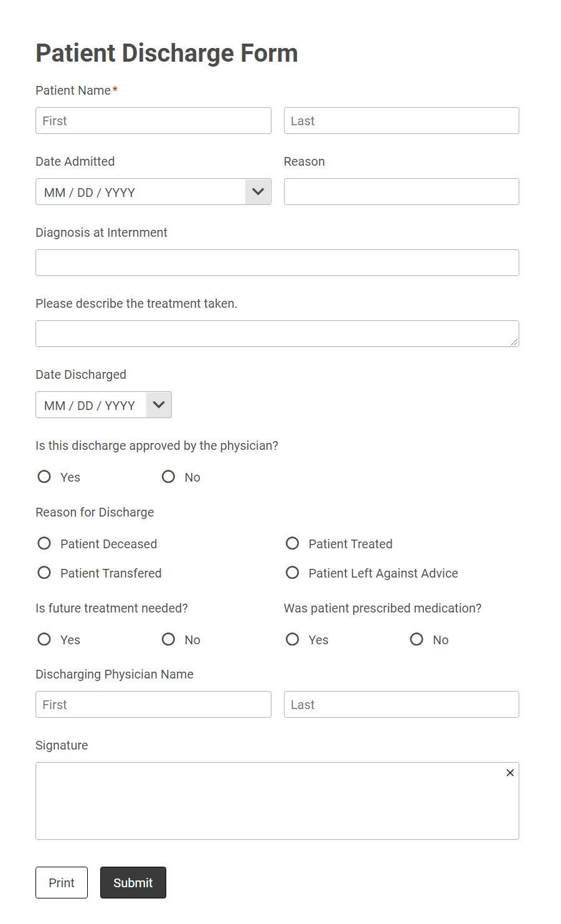Viewport: 561px width, 924px height.
Task: Click the Submit button
Action: [x=133, y=882]
